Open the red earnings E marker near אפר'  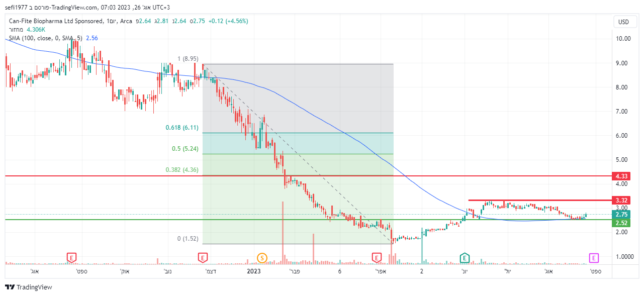click(x=377, y=258)
